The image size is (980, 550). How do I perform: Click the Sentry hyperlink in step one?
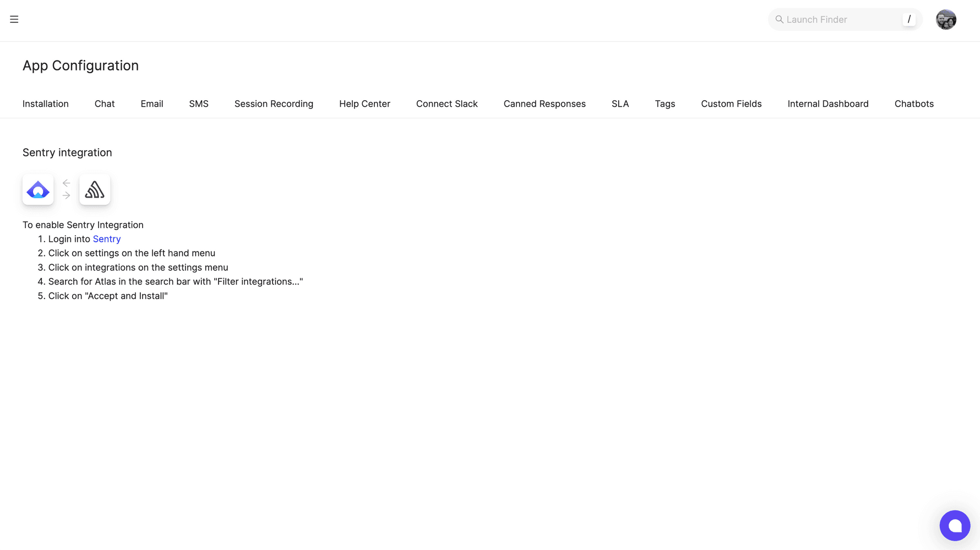coord(106,239)
